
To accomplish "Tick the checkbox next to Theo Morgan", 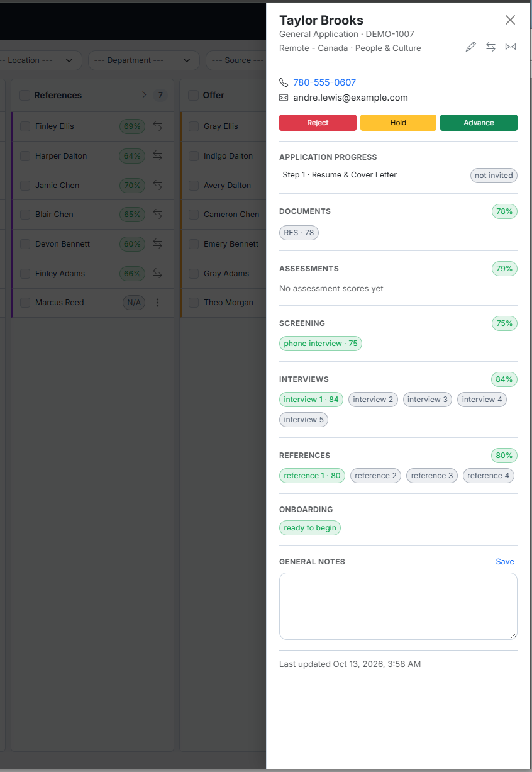I will tap(194, 303).
